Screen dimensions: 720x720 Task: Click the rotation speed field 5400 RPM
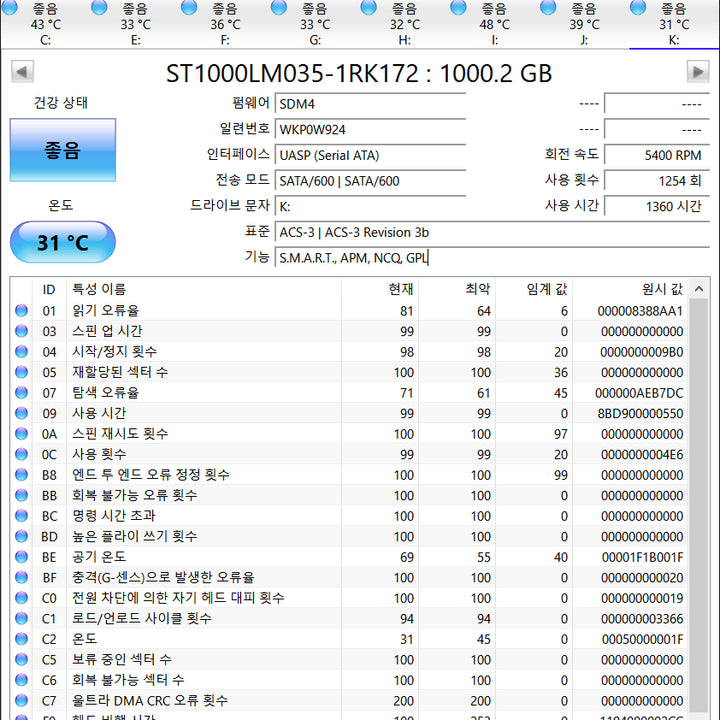coord(657,155)
